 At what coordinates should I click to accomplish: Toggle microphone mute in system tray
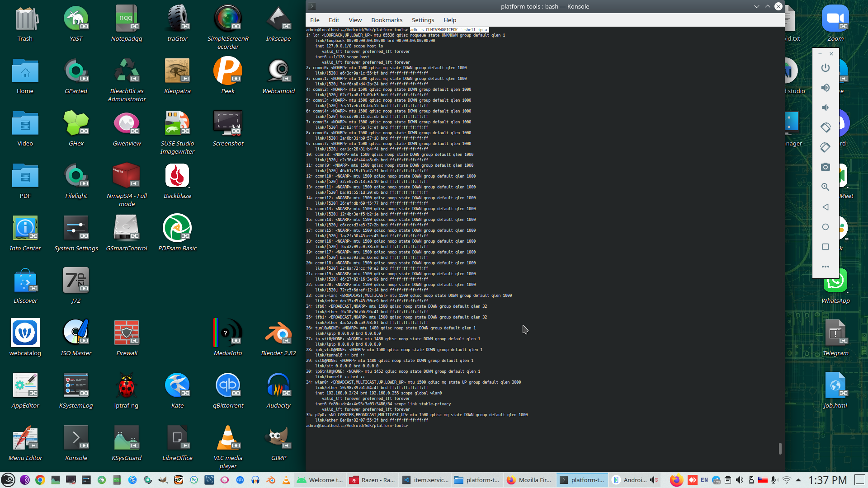[x=774, y=480]
